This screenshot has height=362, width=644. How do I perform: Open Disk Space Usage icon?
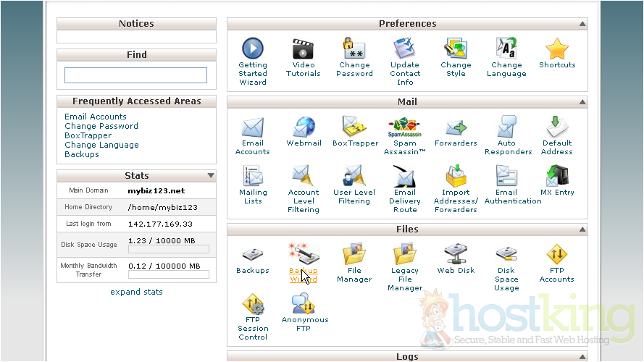pyautogui.click(x=506, y=255)
